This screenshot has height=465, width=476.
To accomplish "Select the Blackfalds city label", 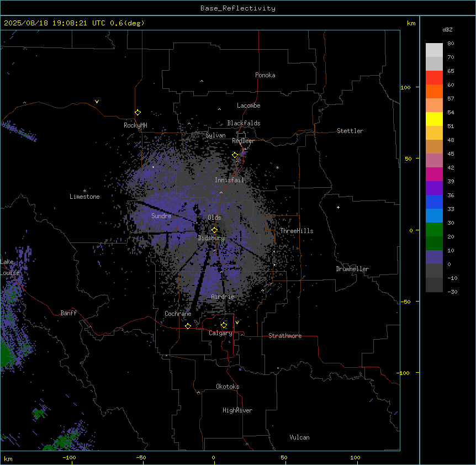I will (244, 123).
